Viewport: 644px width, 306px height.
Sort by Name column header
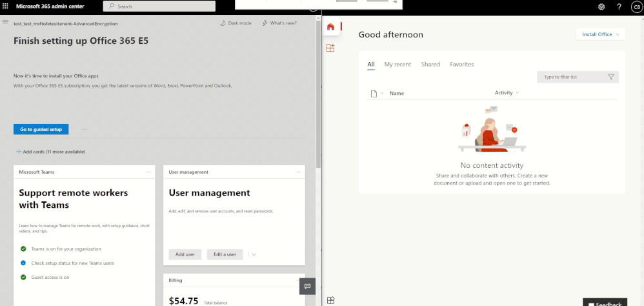click(397, 93)
